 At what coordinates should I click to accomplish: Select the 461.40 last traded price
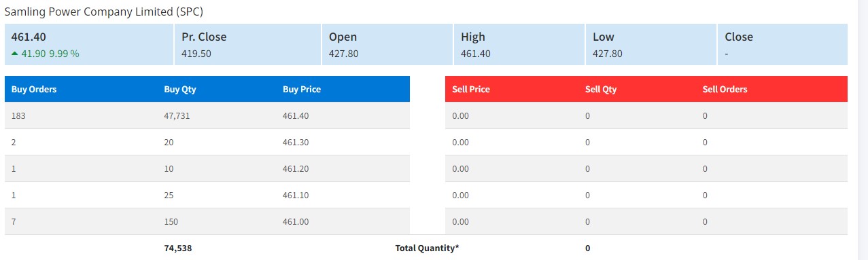[x=29, y=37]
